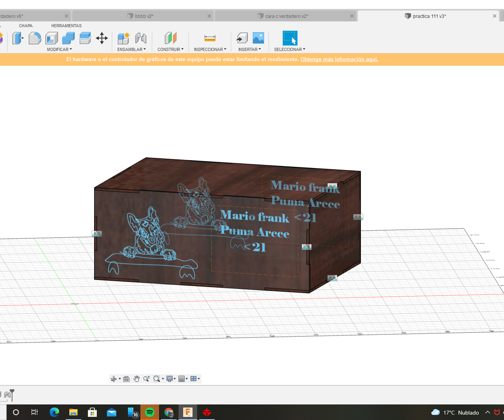Screen dimensions: 504x420
Task: Show hidden system tray icons
Action: (x=488, y=412)
